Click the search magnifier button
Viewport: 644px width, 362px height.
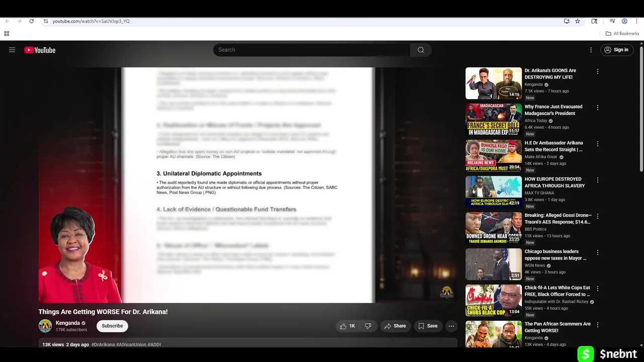point(421,50)
